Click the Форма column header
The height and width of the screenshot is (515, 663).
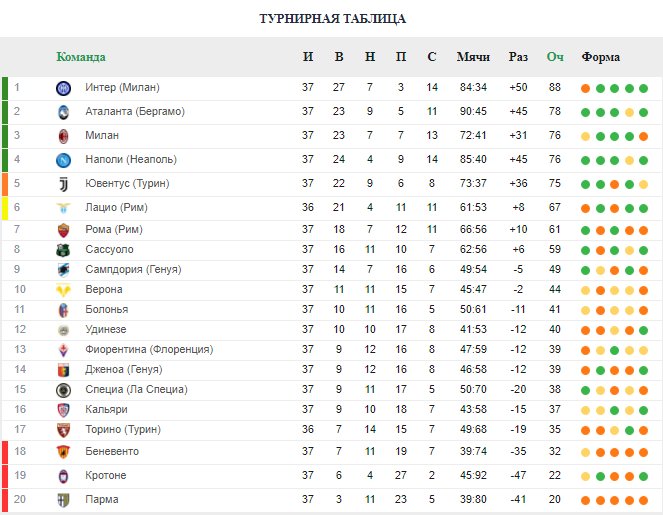click(x=600, y=57)
